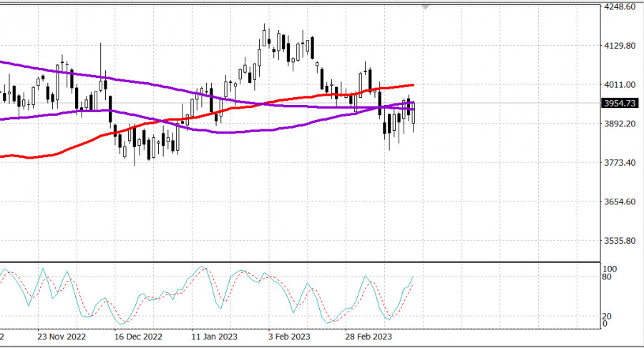Click the current price label 3954.73
Screen dimensions: 644x348
[x=620, y=104]
